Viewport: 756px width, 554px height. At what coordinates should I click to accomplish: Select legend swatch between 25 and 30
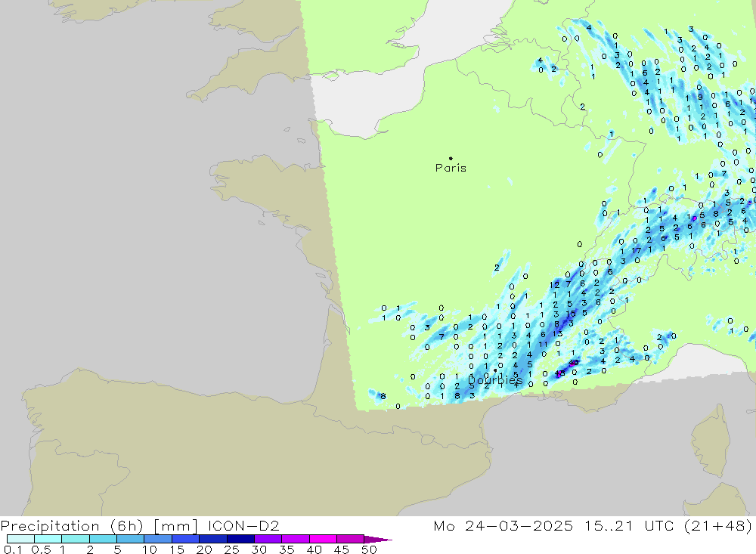(x=240, y=539)
